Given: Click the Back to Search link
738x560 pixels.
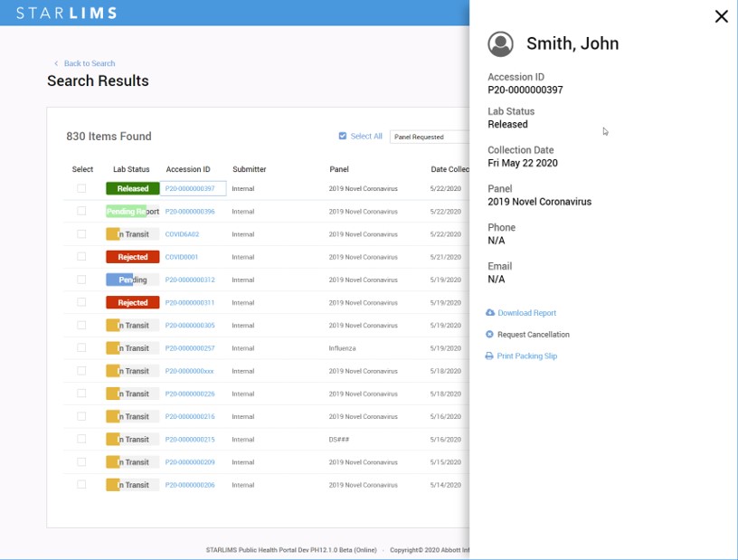Looking at the screenshot, I should pos(90,63).
